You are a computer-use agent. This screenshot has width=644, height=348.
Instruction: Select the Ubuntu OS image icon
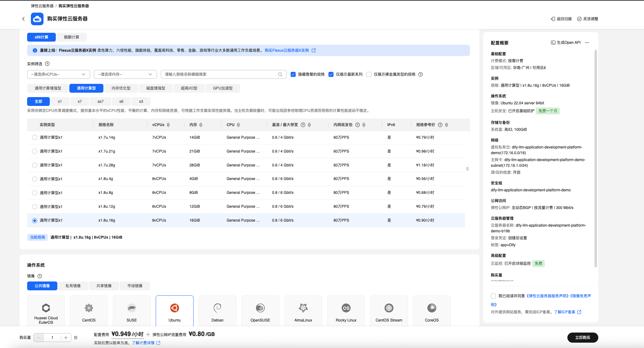(x=175, y=308)
